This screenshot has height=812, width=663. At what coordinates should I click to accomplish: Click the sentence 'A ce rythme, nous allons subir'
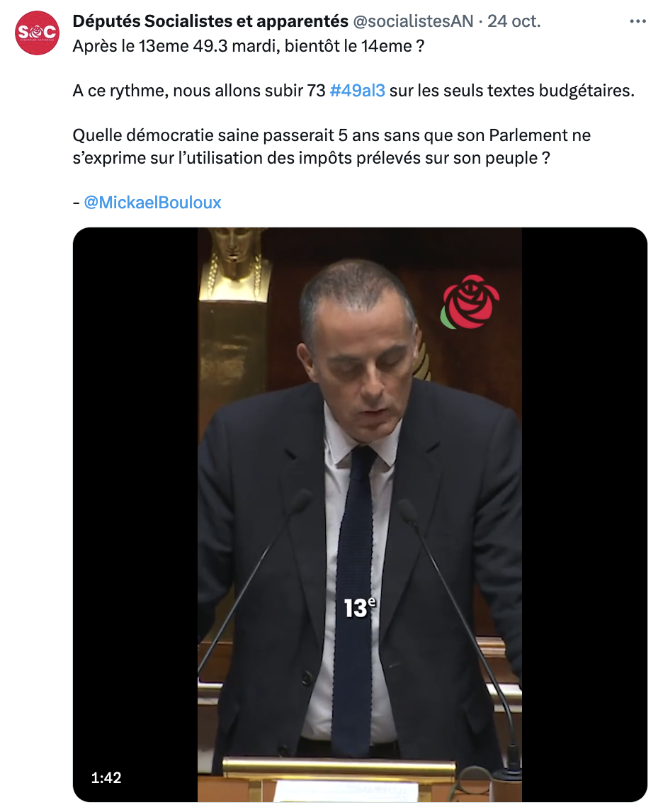pyautogui.click(x=199, y=91)
